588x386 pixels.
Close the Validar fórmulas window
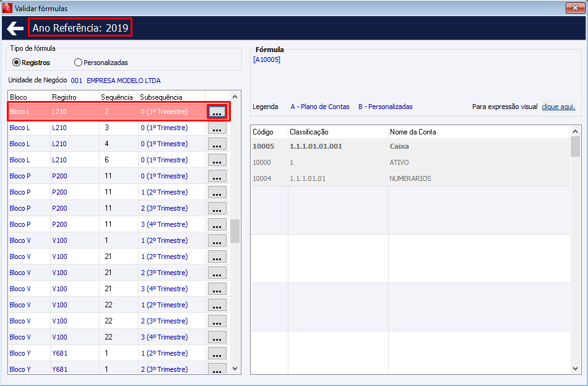(x=575, y=8)
